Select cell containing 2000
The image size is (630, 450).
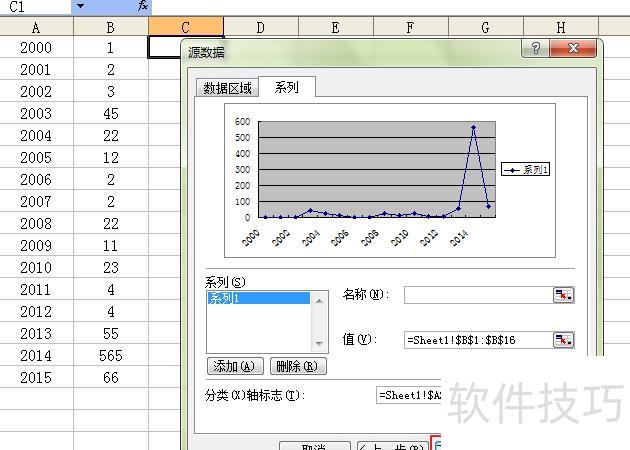pos(36,48)
